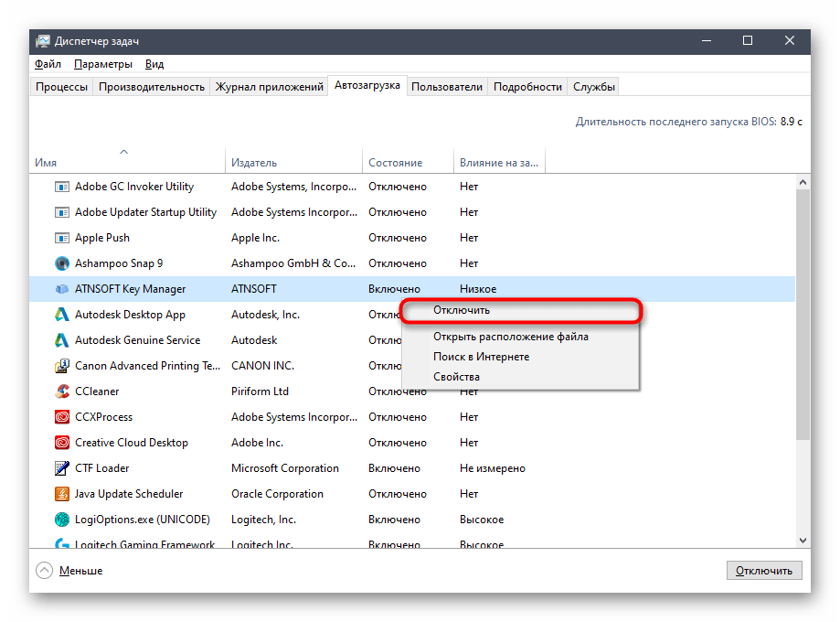The width and height of the screenshot is (840, 622).
Task: Click the Java Update Scheduler icon
Action: click(x=62, y=494)
